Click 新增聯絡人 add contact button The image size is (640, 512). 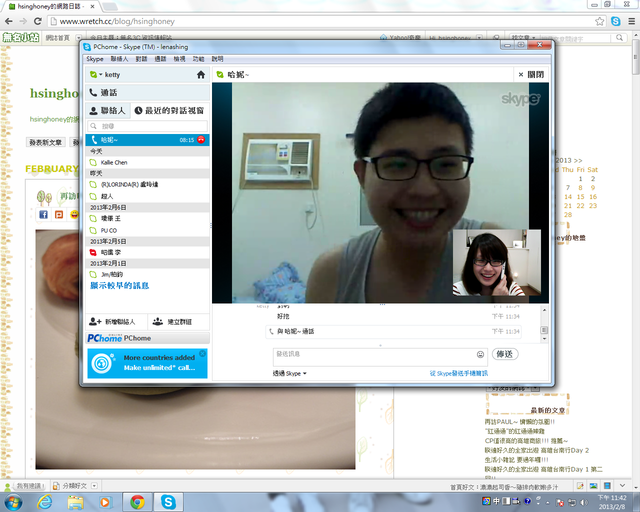(116, 322)
